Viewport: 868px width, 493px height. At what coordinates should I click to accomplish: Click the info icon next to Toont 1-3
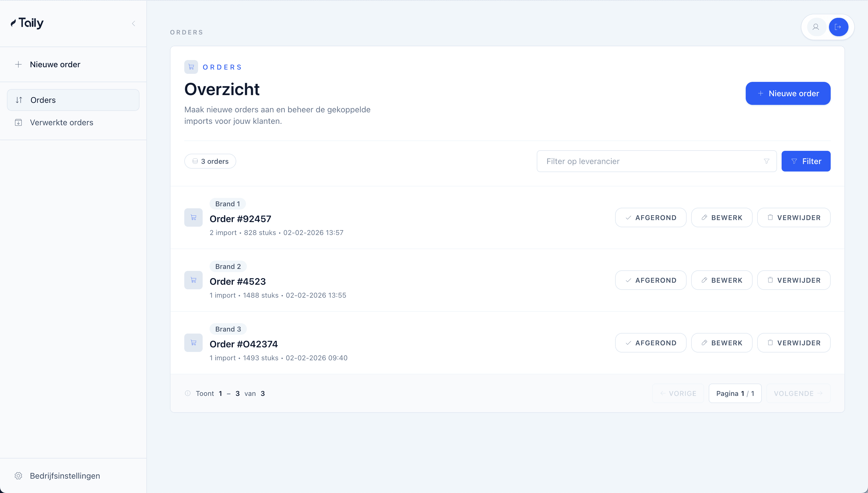click(187, 393)
